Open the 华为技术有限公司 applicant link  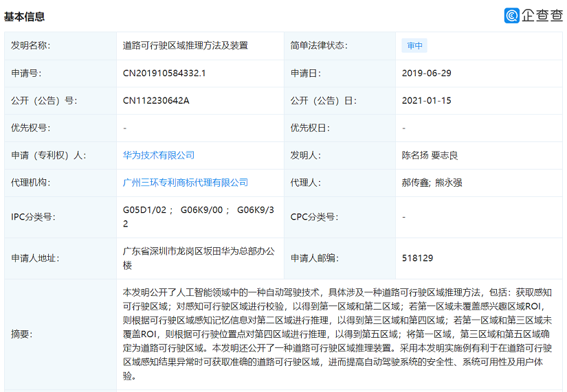tap(159, 155)
